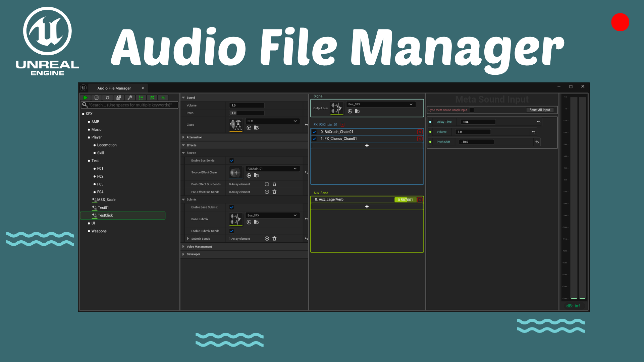Click the Pitch value slider field
644x362 pixels.
(247, 113)
